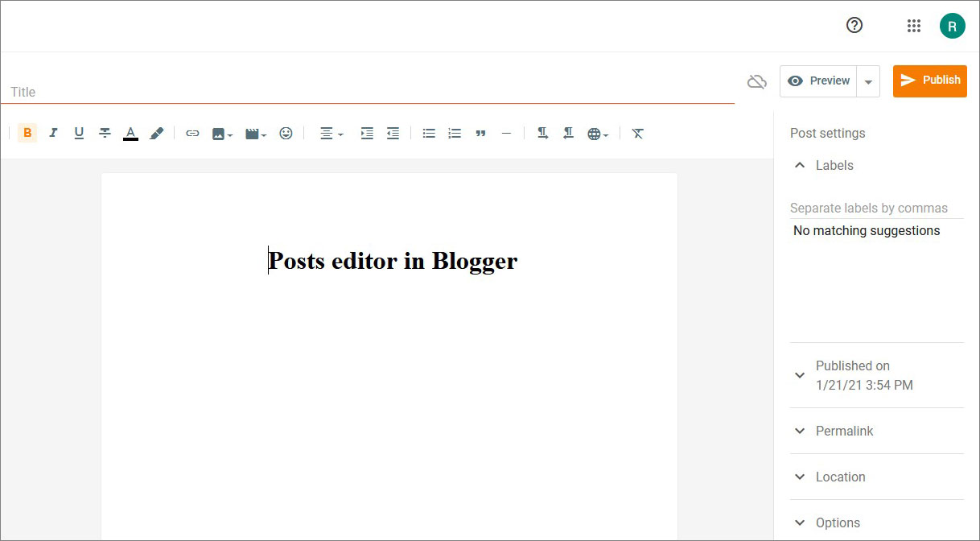Click the Post settings heading
The width and height of the screenshot is (980, 541).
point(828,134)
